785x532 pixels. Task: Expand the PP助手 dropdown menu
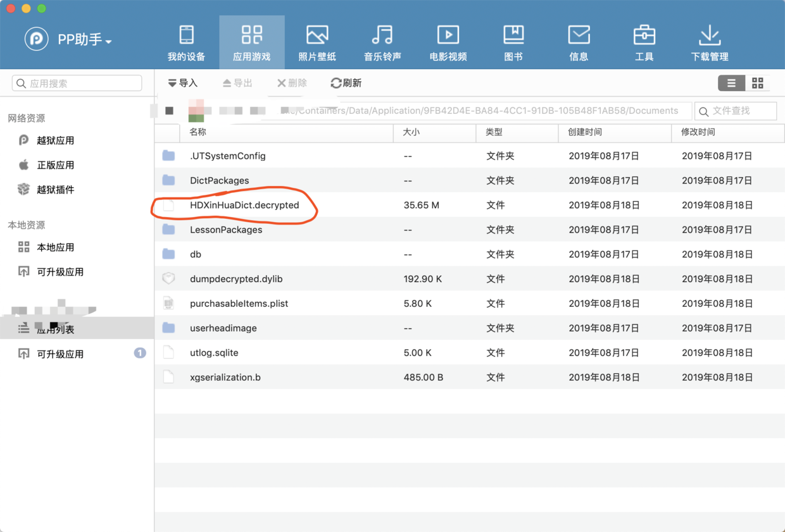coord(85,40)
